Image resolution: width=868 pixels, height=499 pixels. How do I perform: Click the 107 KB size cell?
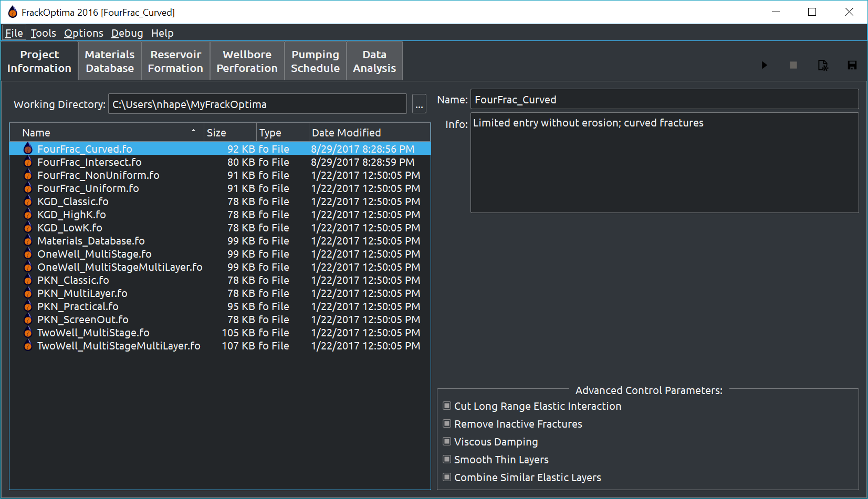238,346
